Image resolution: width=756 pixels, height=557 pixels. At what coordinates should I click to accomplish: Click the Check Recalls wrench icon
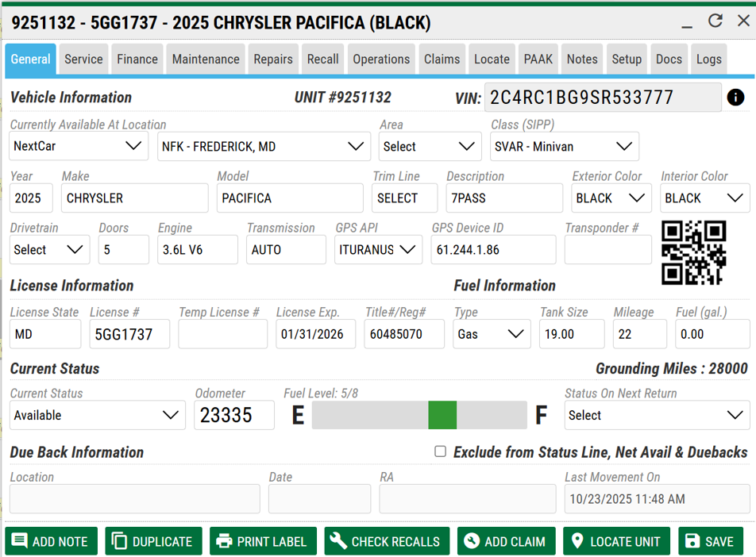[339, 541]
